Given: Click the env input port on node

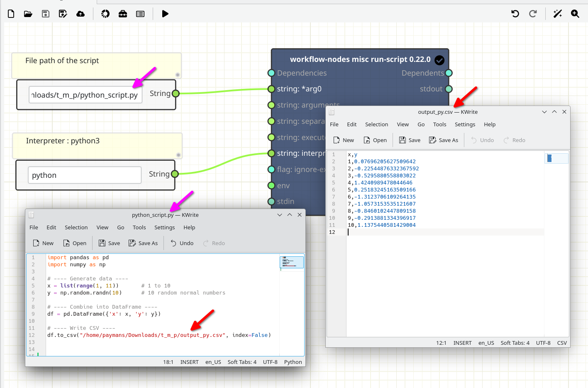Looking at the screenshot, I should pos(271,186).
